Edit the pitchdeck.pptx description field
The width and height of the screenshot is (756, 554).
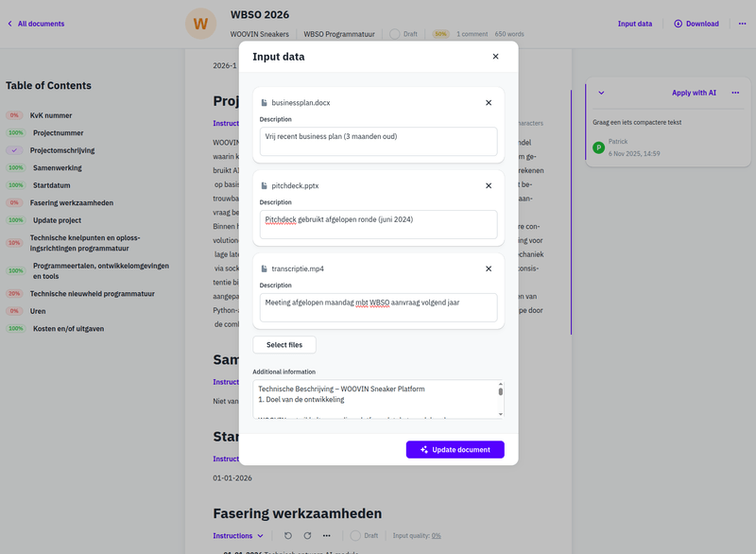[x=378, y=224]
